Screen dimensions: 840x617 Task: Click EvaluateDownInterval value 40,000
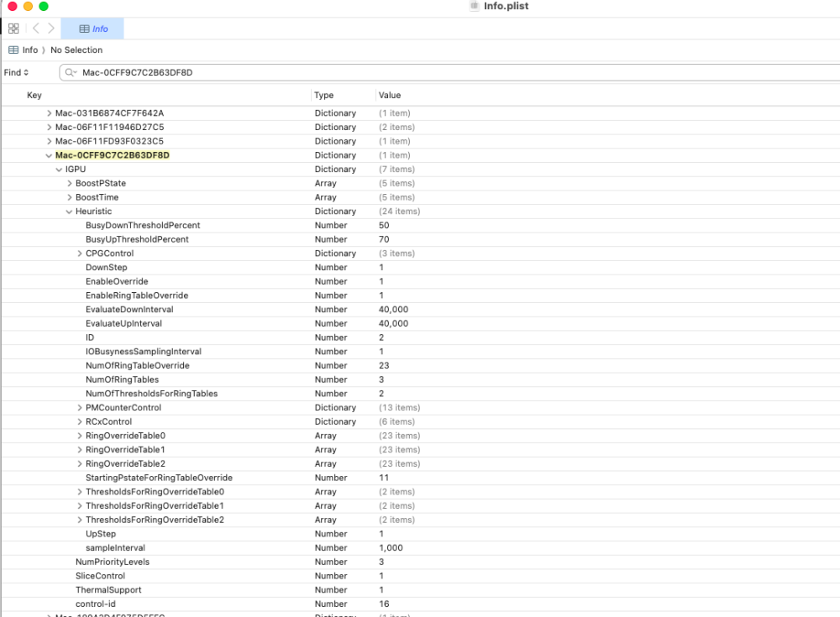[x=393, y=310]
